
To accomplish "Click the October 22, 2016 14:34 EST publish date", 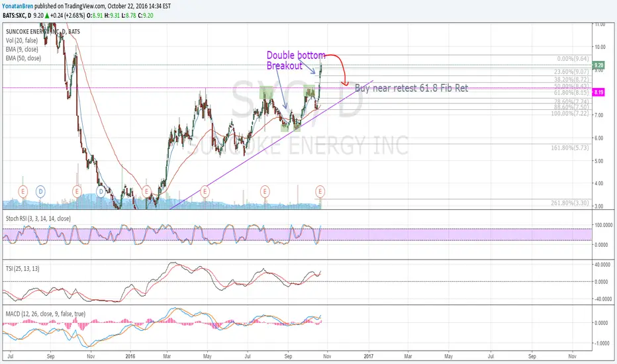I will point(139,7).
